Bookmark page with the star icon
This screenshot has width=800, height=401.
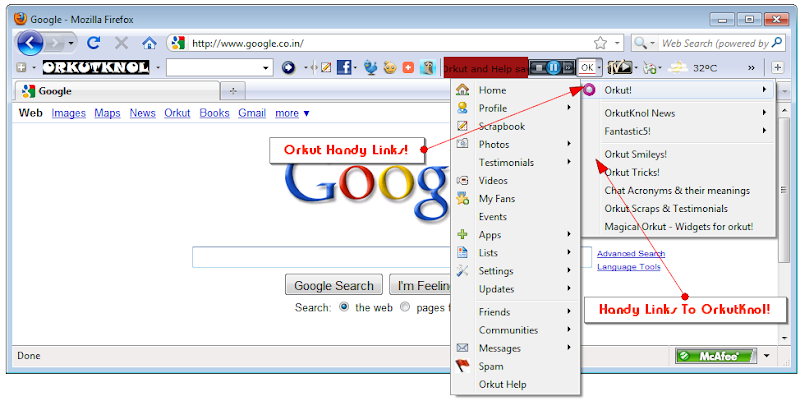click(x=601, y=43)
